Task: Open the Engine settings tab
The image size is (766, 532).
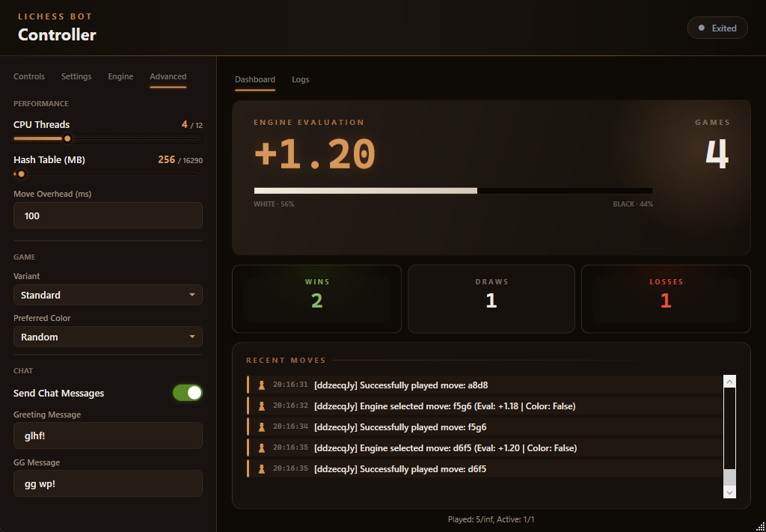Action: pos(120,76)
